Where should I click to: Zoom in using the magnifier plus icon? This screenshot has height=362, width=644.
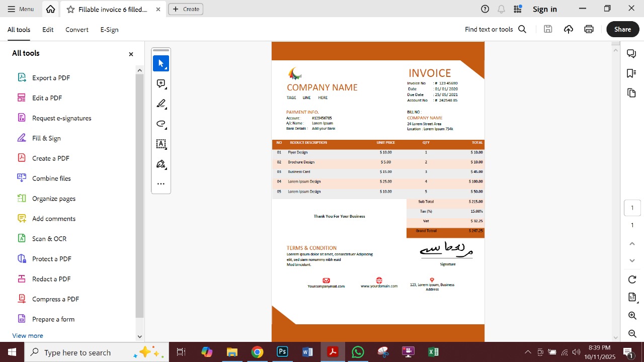(632, 316)
